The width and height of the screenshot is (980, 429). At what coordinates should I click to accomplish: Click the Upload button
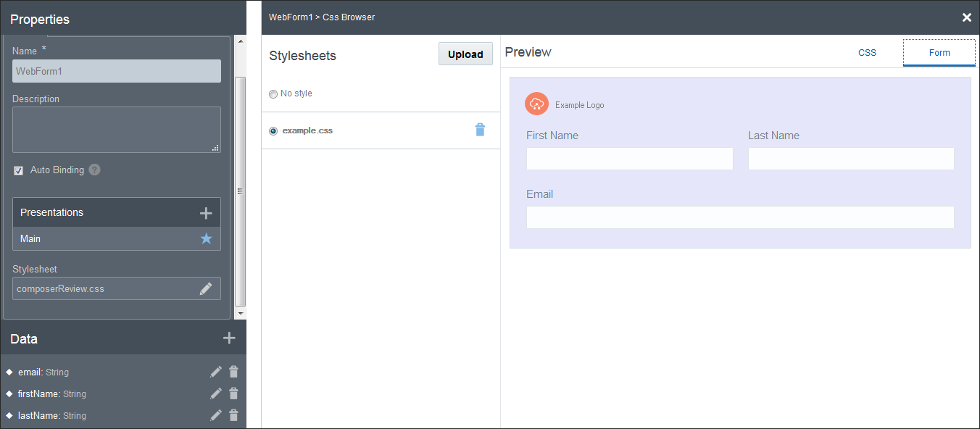465,54
